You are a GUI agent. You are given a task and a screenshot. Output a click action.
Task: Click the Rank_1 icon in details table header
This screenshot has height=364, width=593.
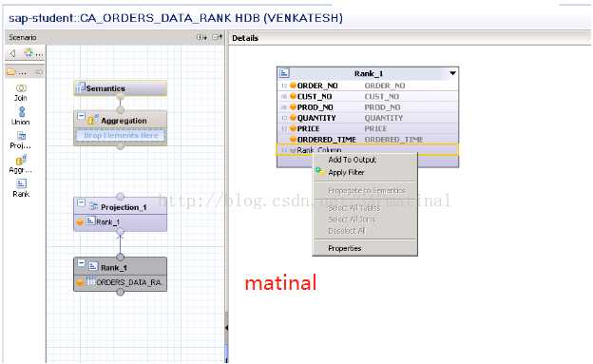click(284, 72)
